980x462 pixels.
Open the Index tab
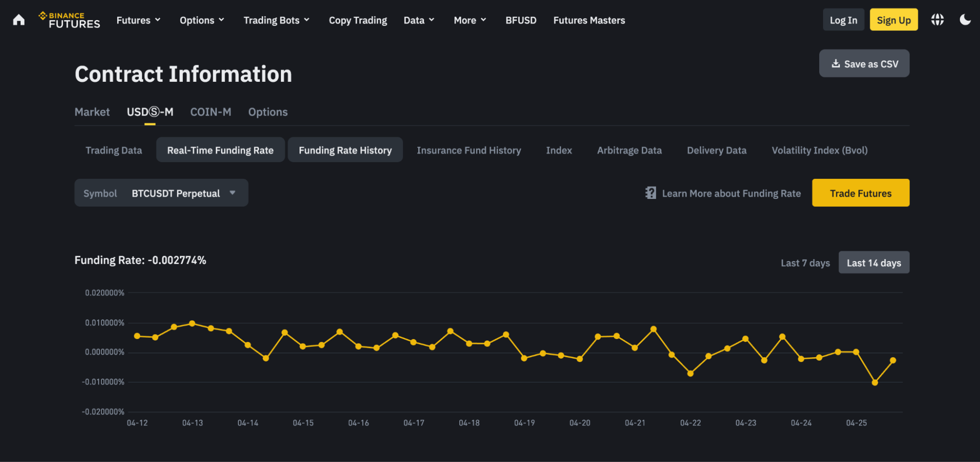(559, 150)
